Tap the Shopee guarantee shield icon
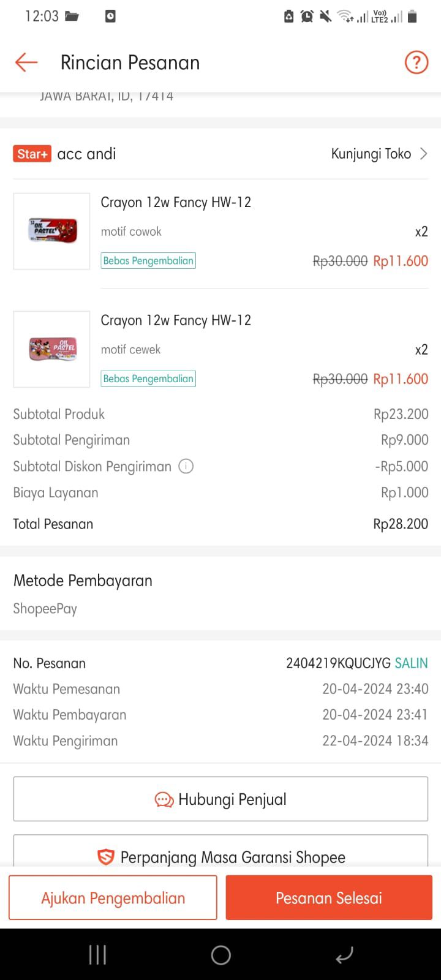 click(106, 857)
